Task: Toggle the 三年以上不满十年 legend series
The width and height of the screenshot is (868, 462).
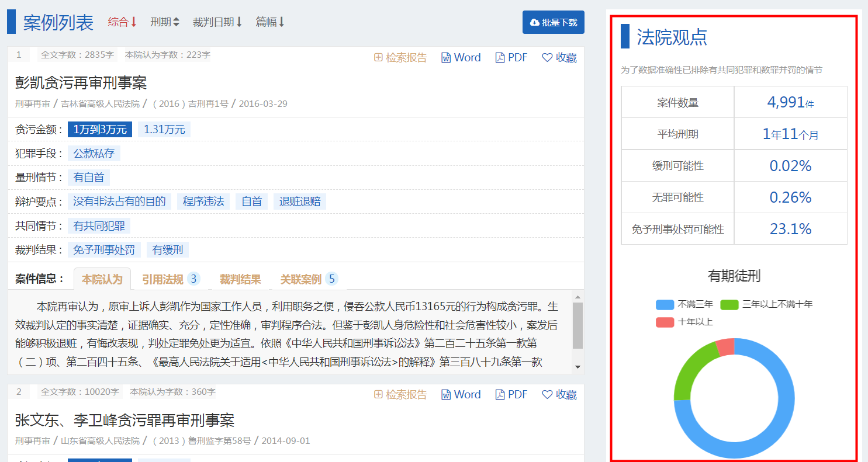Action: [766, 304]
